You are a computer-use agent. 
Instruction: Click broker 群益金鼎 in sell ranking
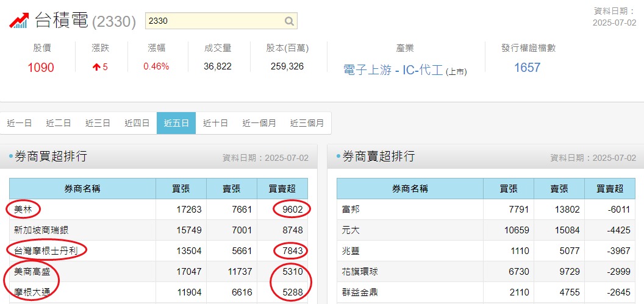pos(360,292)
